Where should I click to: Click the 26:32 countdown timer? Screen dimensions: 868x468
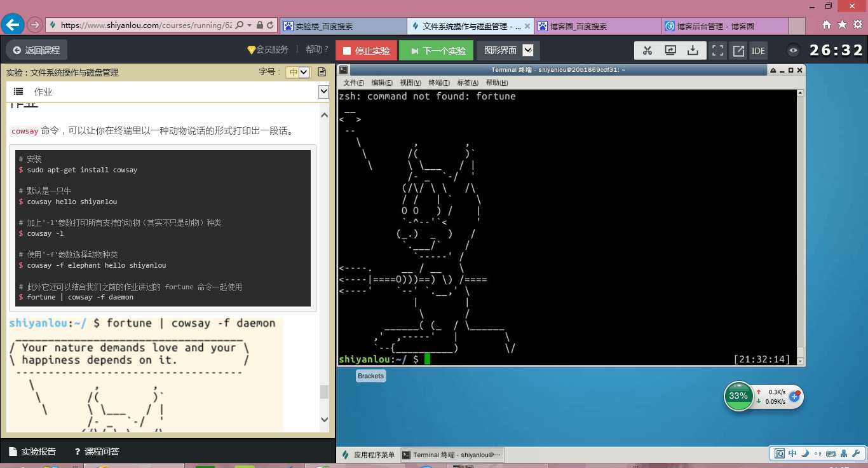(836, 50)
